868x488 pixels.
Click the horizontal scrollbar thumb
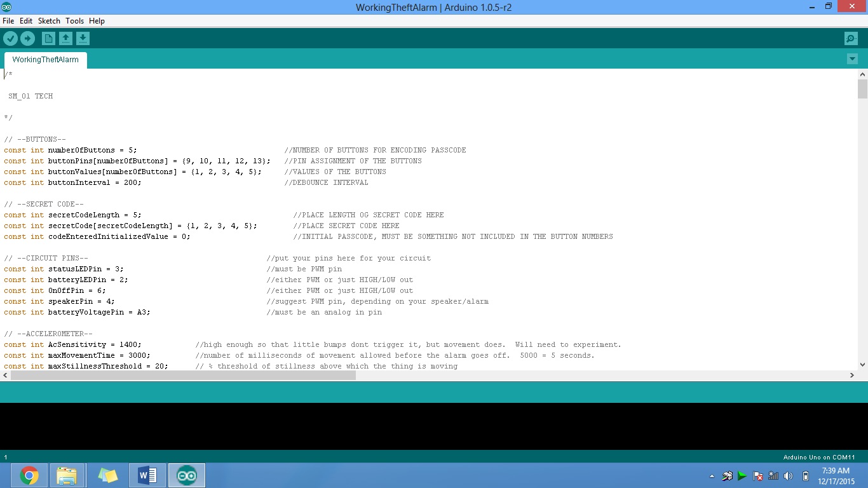[x=183, y=376]
